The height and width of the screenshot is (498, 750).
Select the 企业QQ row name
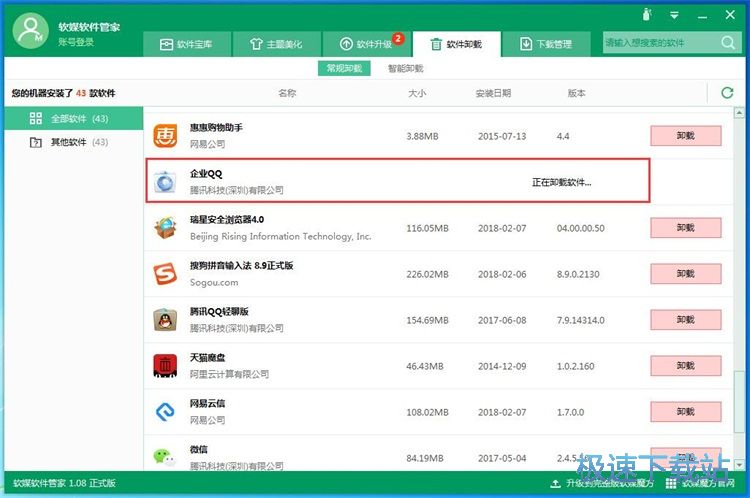[x=206, y=174]
